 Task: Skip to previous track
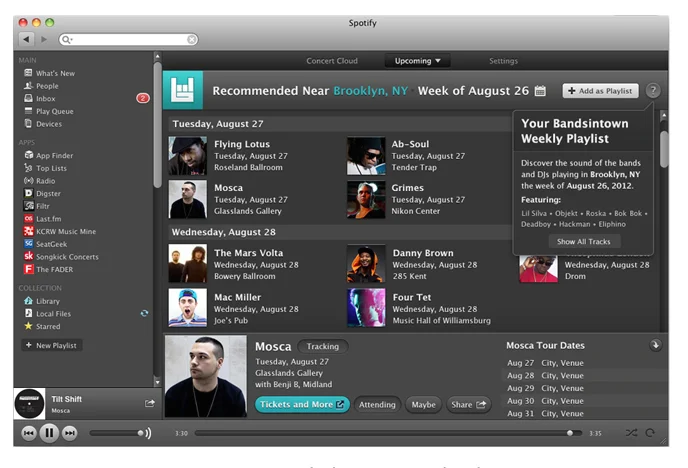coord(29,433)
